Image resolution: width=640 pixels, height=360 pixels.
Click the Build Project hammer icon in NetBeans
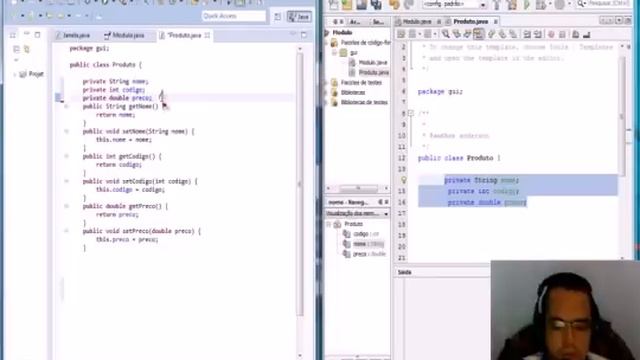point(497,5)
